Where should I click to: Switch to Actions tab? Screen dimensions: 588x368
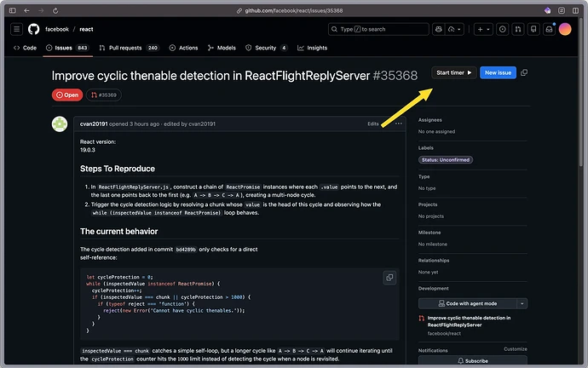tap(184, 48)
